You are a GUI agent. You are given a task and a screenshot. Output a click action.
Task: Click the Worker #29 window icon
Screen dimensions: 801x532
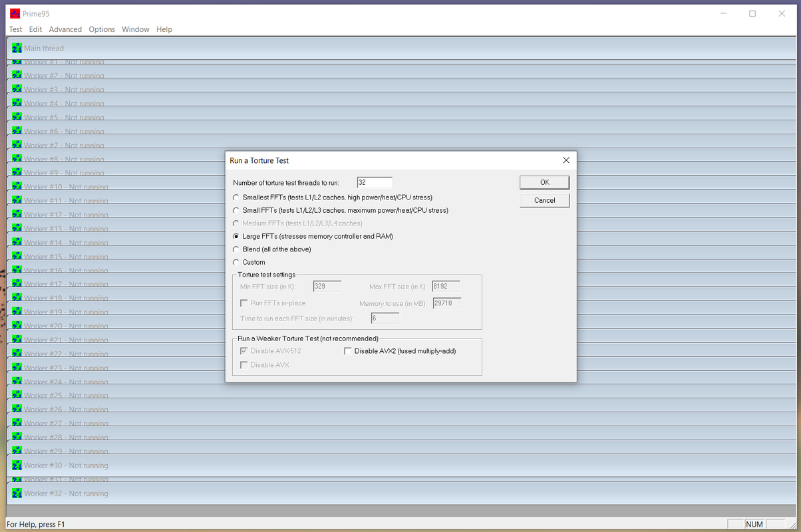(x=17, y=451)
